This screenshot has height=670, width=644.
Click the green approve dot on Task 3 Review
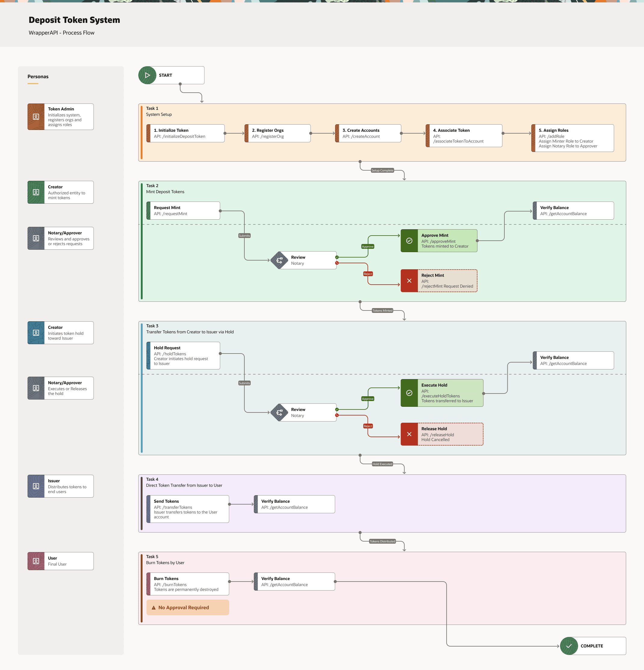coord(337,409)
